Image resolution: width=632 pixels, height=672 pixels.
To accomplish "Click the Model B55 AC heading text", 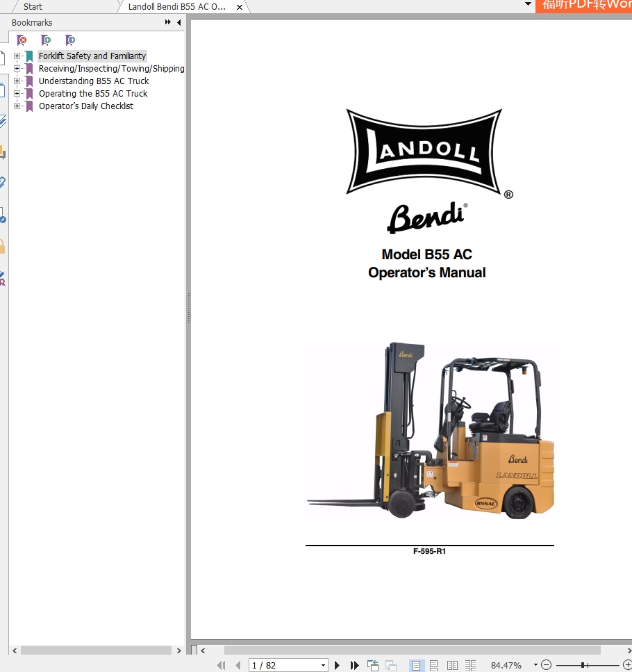I will [427, 254].
